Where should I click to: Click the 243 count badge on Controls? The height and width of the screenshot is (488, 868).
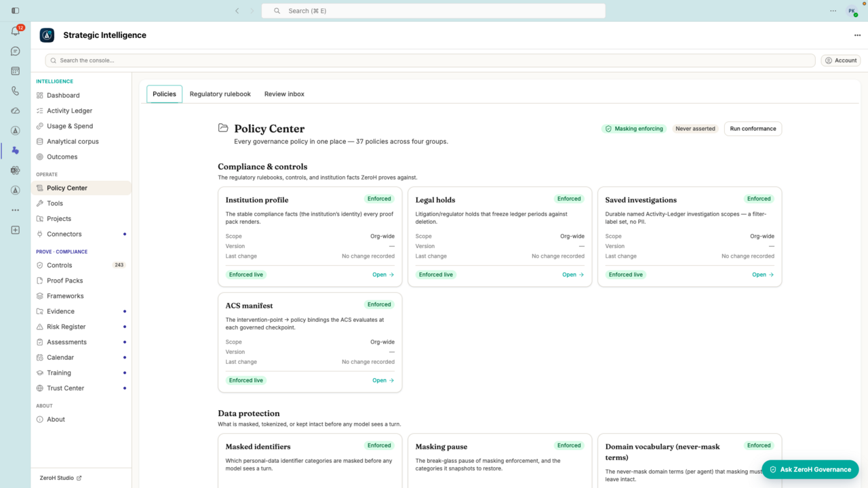point(119,265)
